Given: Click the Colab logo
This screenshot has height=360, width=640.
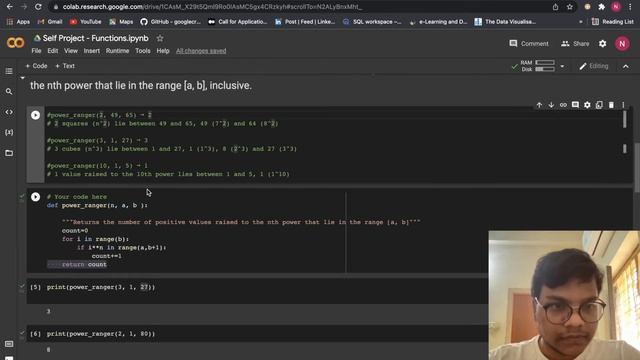Looking at the screenshot, I should (16, 42).
